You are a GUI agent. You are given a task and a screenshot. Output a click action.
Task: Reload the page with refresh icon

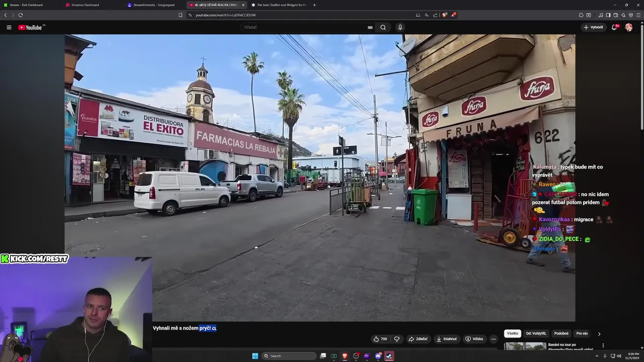coord(21,15)
